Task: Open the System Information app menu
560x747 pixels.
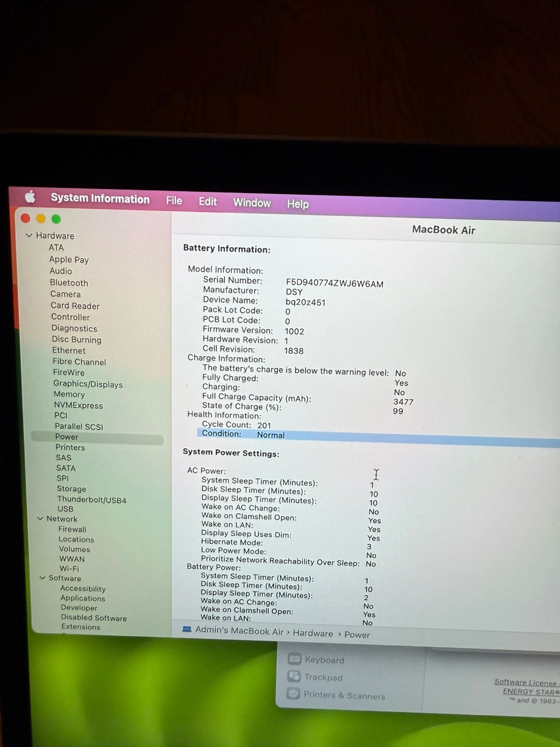Action: (100, 199)
